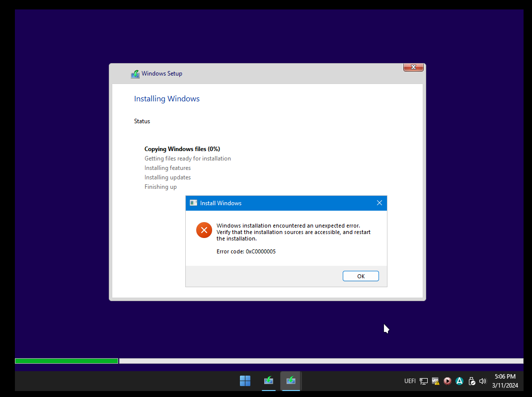Image resolution: width=532 pixels, height=397 pixels.
Task: Open the network monitor tray icon
Action: pyautogui.click(x=423, y=382)
